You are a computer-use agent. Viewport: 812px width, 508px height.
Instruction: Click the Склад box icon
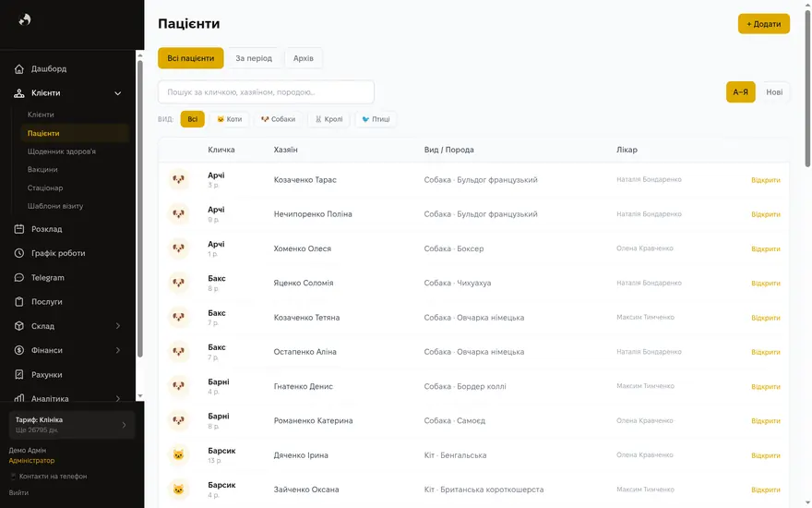[19, 326]
